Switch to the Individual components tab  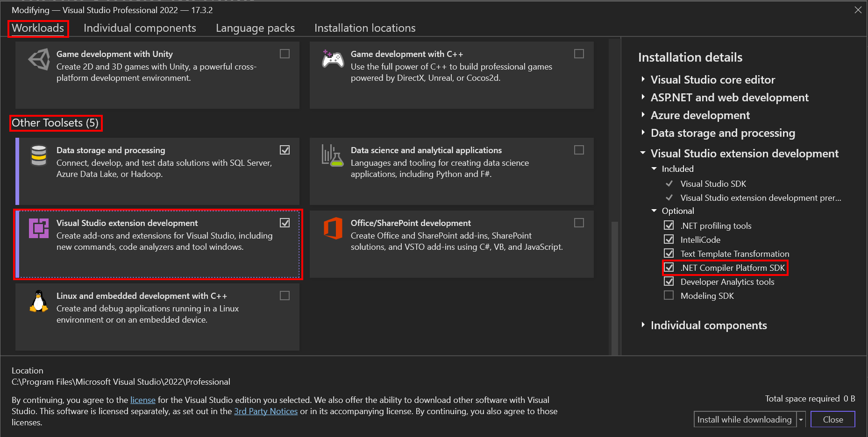pyautogui.click(x=140, y=28)
